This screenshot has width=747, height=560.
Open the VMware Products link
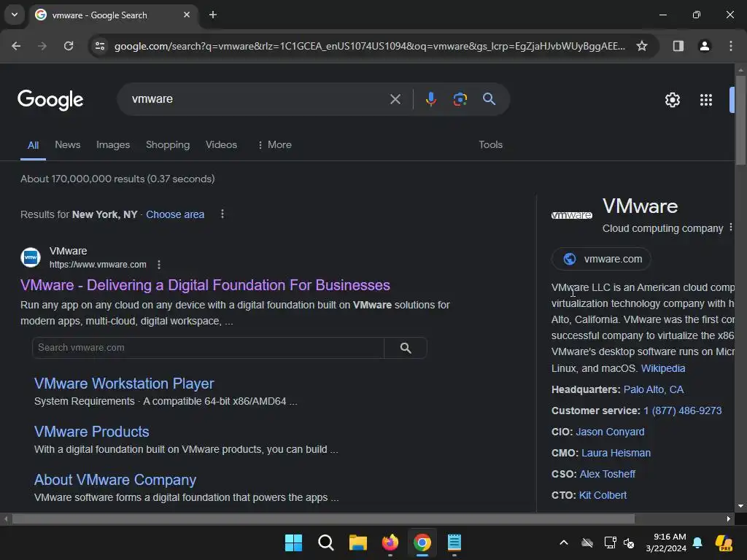(91, 432)
